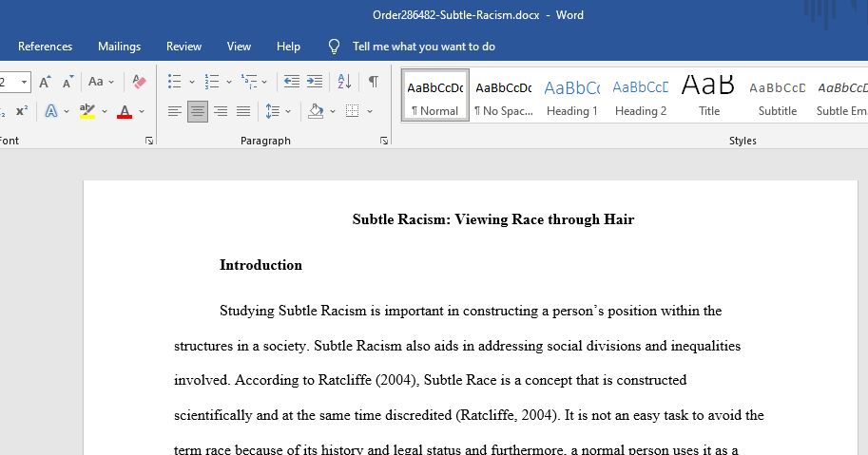Open the Shading color dropdown arrow
Image resolution: width=868 pixels, height=455 pixels.
pyautogui.click(x=333, y=112)
